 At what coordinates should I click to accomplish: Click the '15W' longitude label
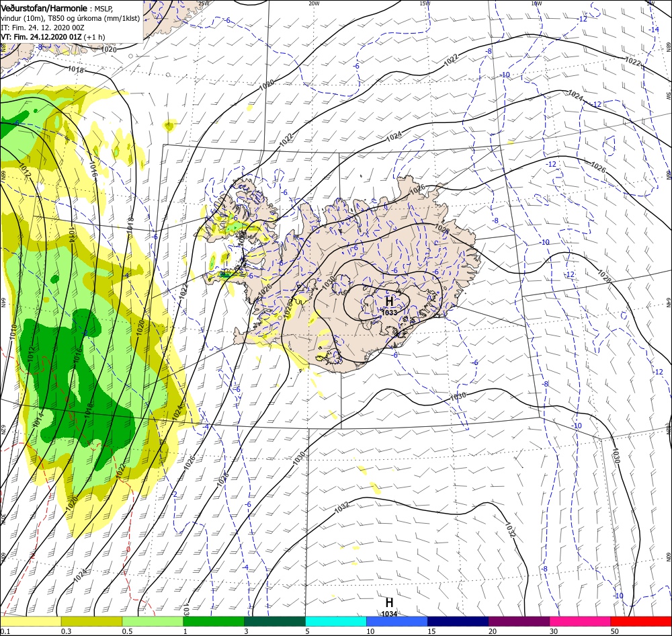tap(425, 3)
